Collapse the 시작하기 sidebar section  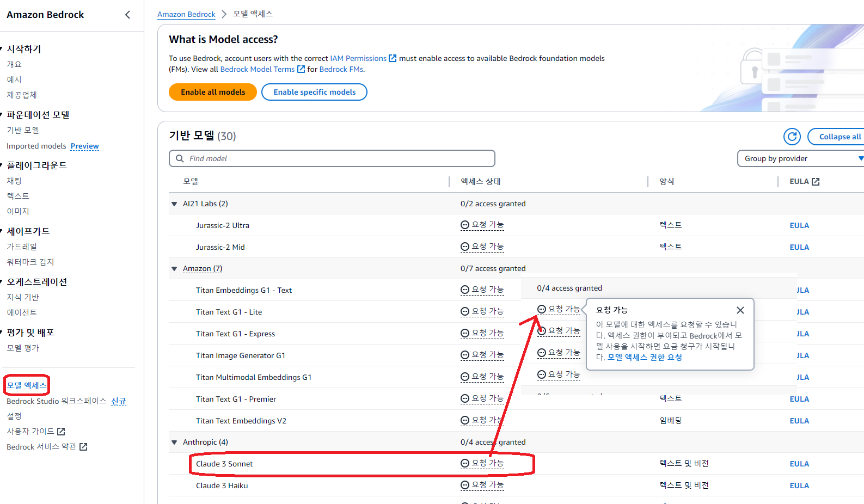point(2,49)
